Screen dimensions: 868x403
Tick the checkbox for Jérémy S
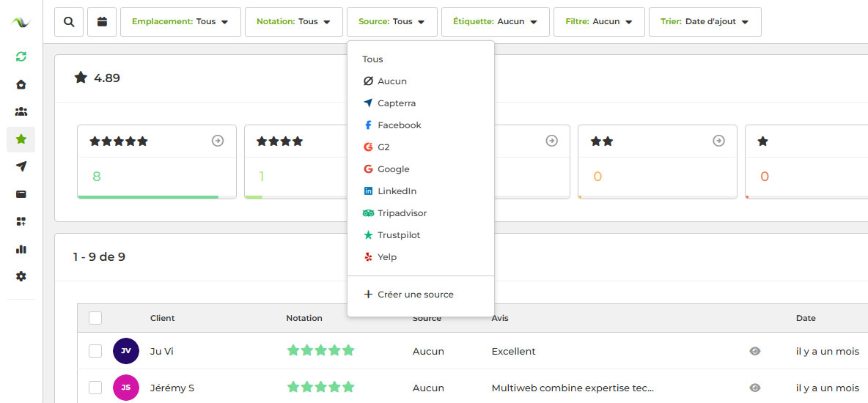(x=95, y=388)
